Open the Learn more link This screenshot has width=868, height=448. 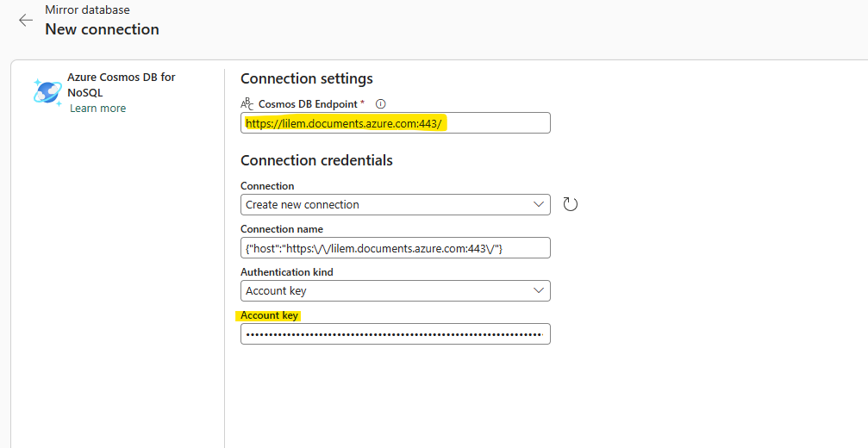pyautogui.click(x=98, y=109)
